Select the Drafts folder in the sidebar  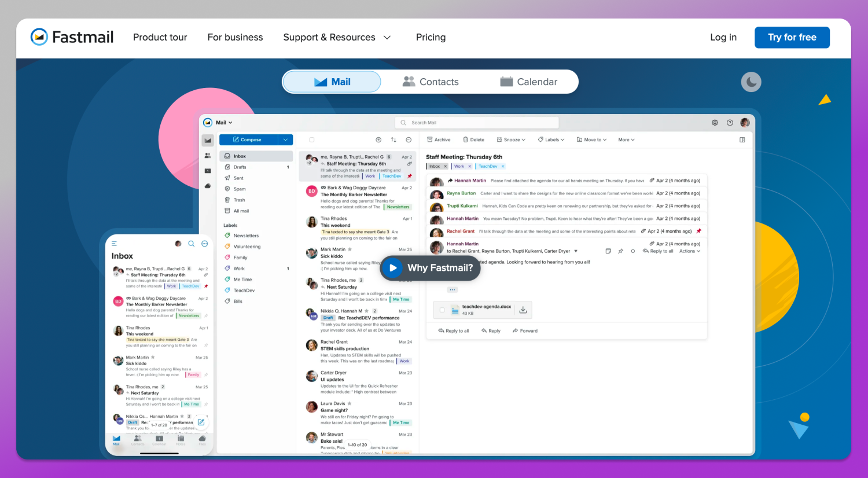pos(256,167)
